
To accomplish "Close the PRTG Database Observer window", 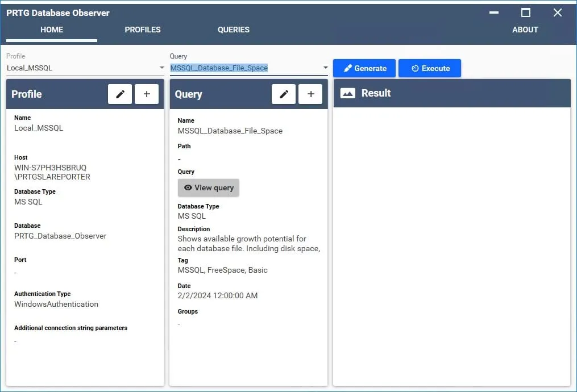I will [558, 12].
